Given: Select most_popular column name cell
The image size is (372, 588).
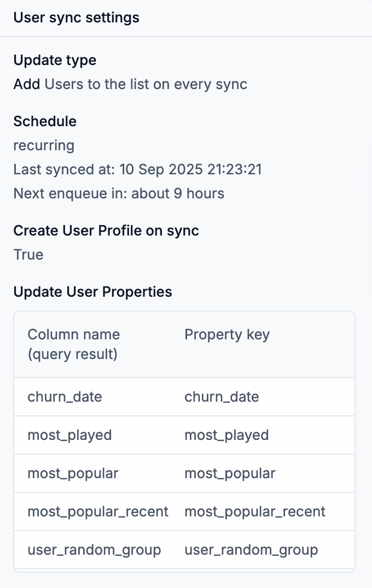Looking at the screenshot, I should click(73, 473).
